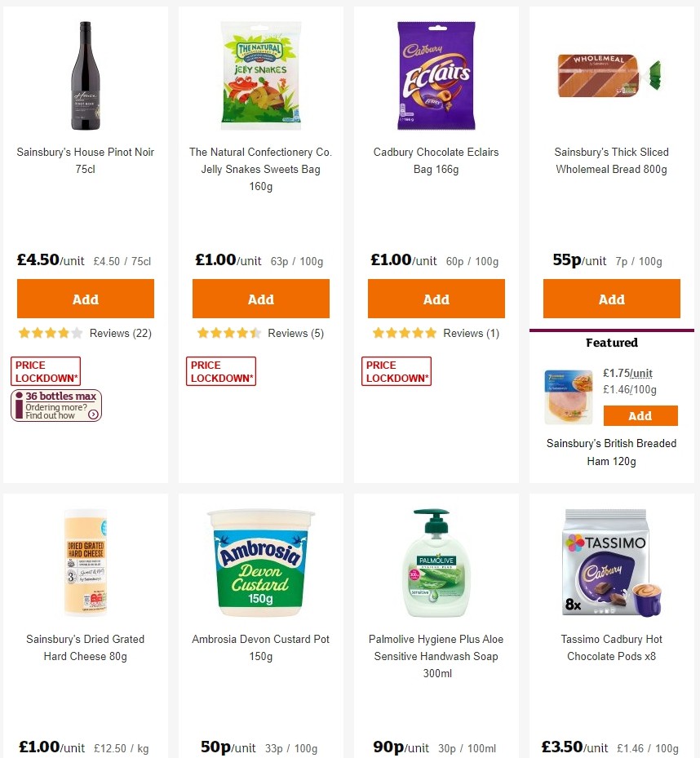Open Reviews (22) for the Pinot Noir
The image size is (700, 758).
tap(120, 333)
